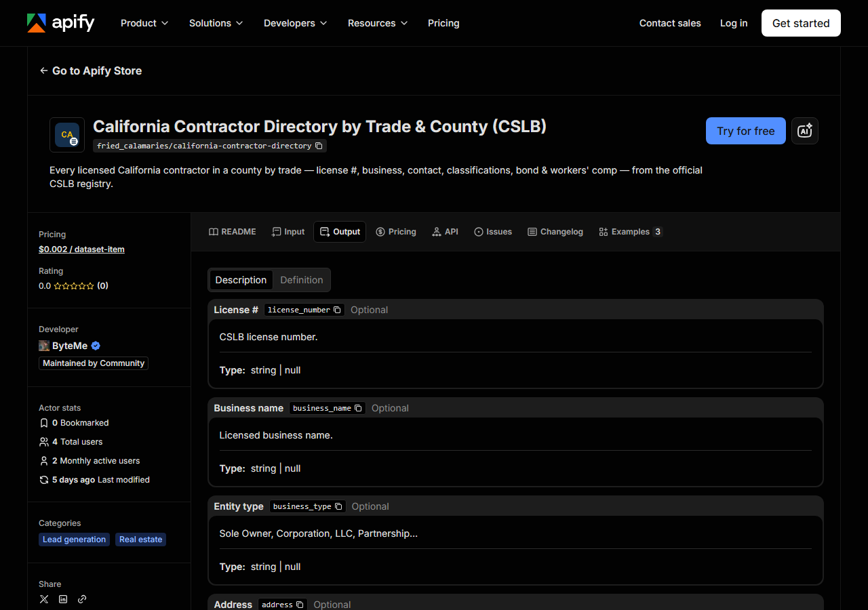
Task: Select the Output tab
Action: click(340, 232)
